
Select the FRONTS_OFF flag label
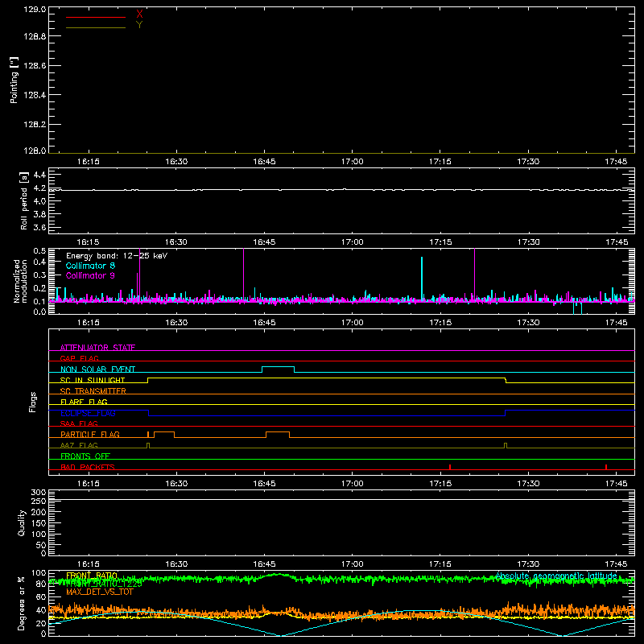[85, 456]
